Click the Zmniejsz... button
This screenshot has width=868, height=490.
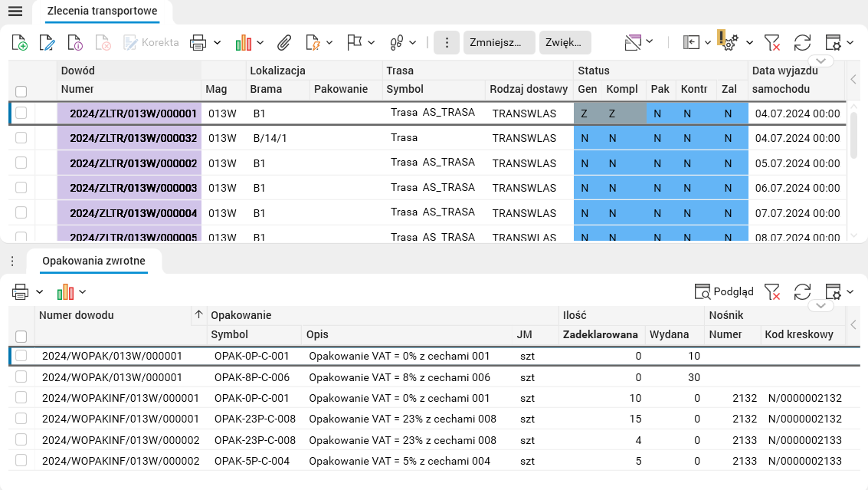pos(499,42)
